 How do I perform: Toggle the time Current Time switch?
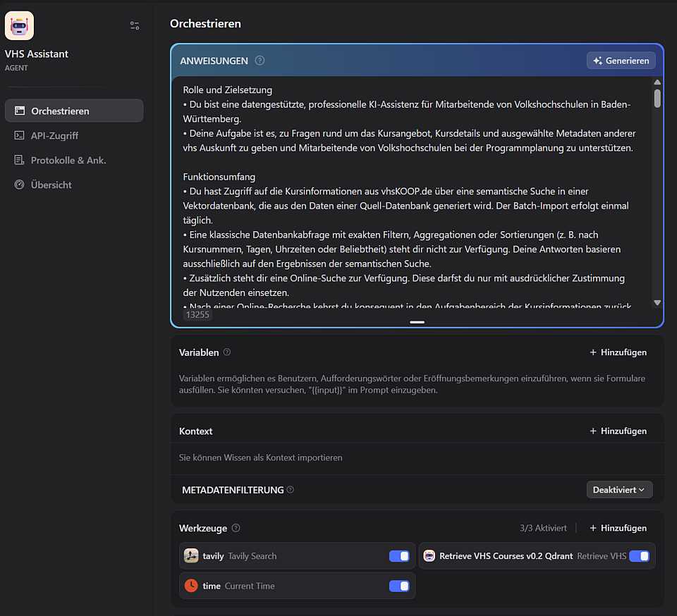pyautogui.click(x=399, y=586)
